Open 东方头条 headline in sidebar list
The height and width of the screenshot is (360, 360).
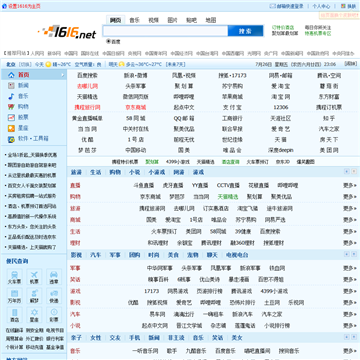pyautogui.click(x=32, y=227)
